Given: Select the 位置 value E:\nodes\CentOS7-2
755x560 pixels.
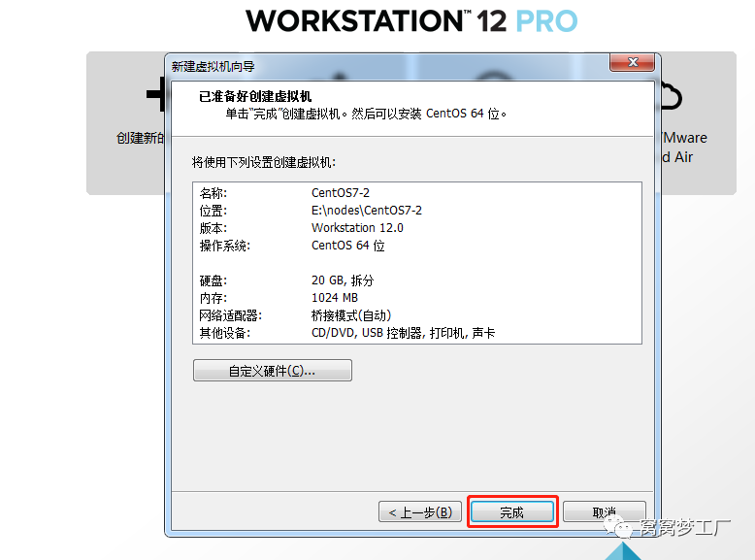Looking at the screenshot, I should pos(367,211).
